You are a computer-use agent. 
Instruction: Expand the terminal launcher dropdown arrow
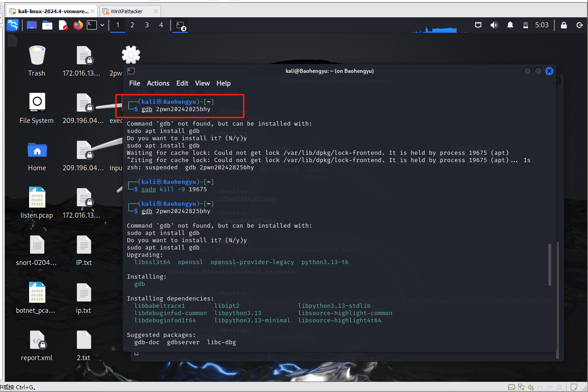(102, 25)
